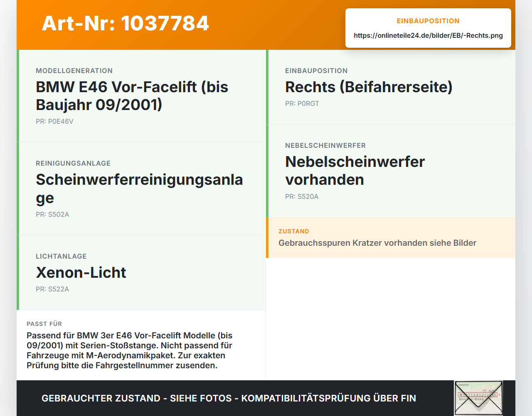Select the PR: P0E46V code
532x416 pixels.
[x=54, y=121]
